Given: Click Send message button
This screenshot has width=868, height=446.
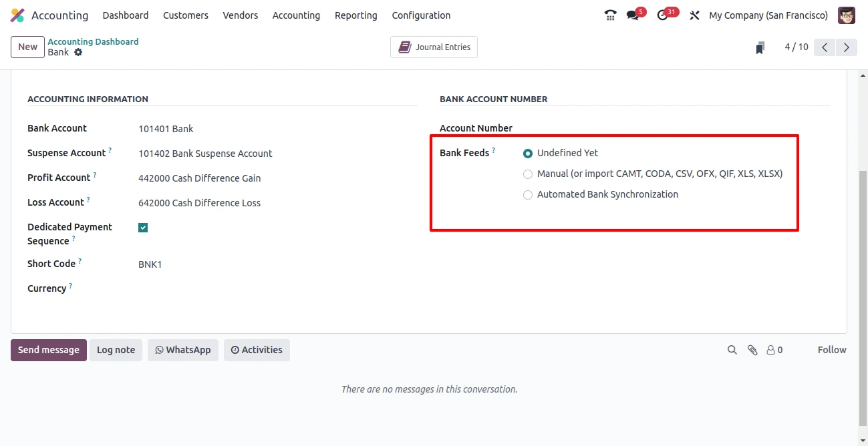Looking at the screenshot, I should (x=49, y=350).
